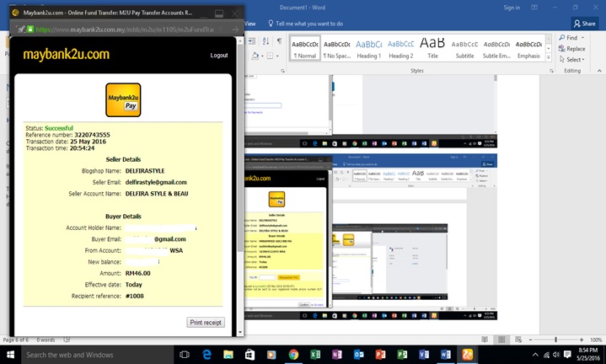The image size is (606, 364).
Task: Apply the No Spacing style
Action: pos(336,49)
